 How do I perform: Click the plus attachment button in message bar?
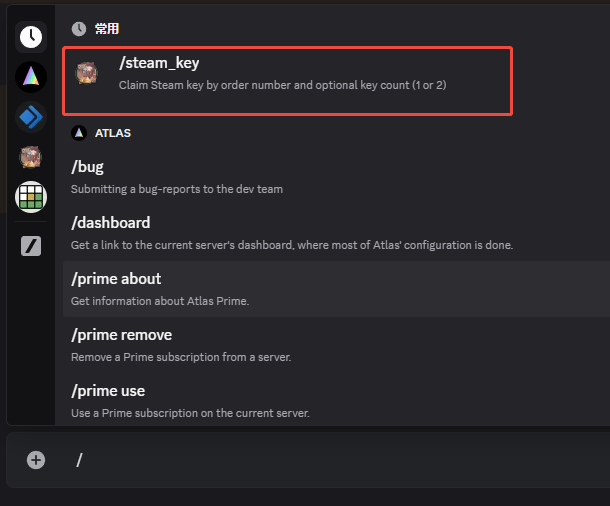click(x=36, y=460)
